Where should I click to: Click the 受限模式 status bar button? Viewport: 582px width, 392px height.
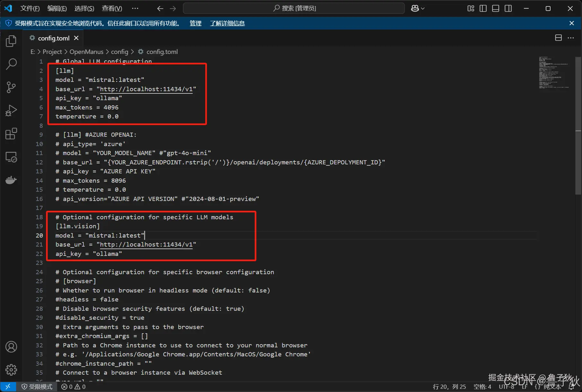tap(37, 387)
